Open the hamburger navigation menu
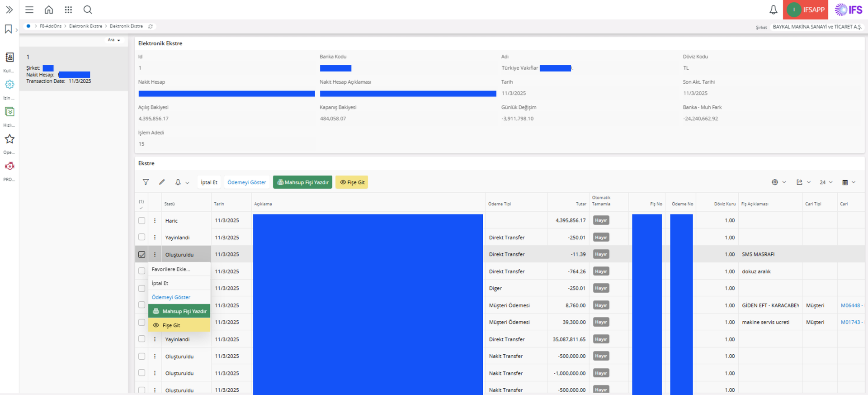This screenshot has width=868, height=395. [x=29, y=10]
